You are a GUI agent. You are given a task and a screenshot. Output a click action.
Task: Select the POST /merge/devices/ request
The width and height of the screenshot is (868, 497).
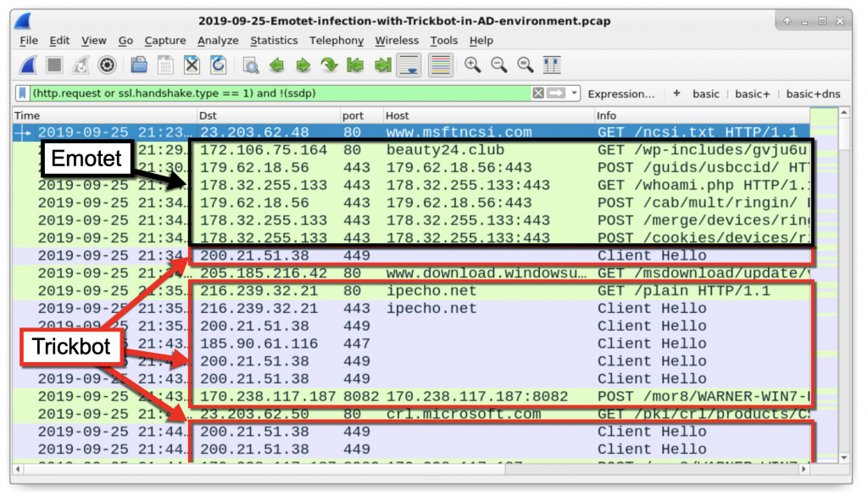point(703,221)
